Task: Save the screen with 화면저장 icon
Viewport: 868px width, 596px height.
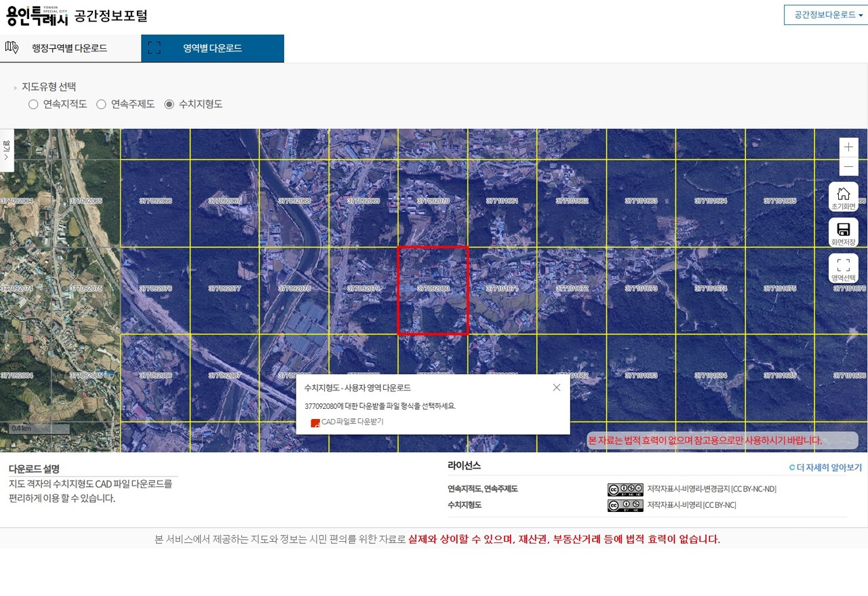Action: 843,232
